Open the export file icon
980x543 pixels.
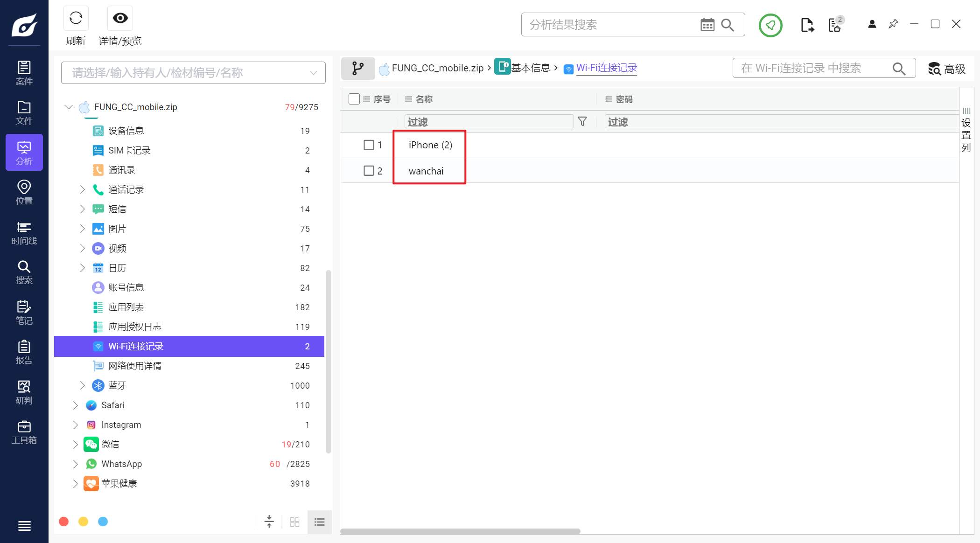click(x=807, y=25)
